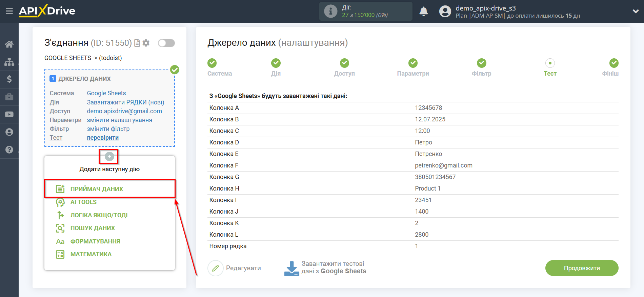The image size is (644, 297).
Task: Click Завантажити РЯДКИ (нові) link
Action: 125,102
